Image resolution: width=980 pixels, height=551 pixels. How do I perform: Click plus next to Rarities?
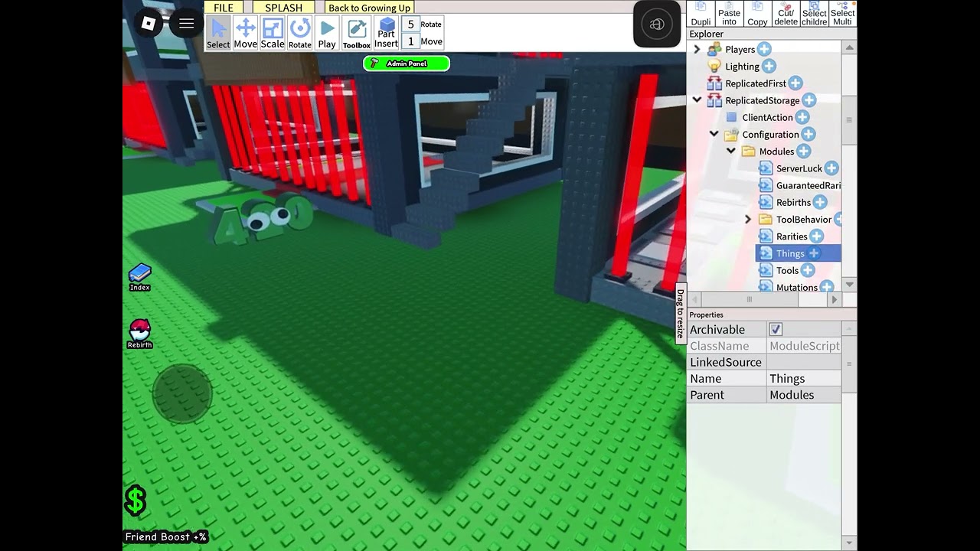[817, 236]
